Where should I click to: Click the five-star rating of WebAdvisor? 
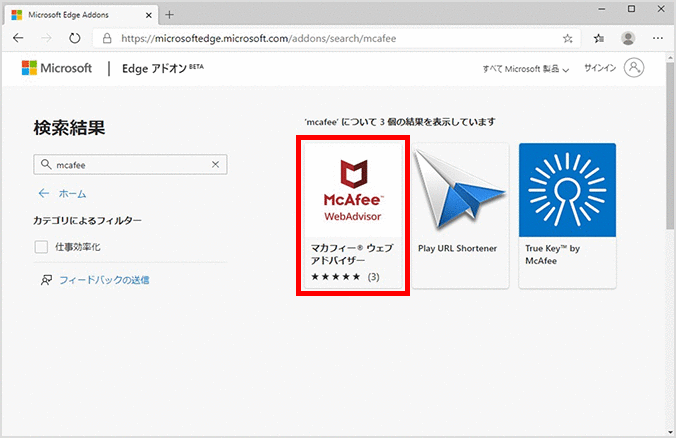[335, 277]
